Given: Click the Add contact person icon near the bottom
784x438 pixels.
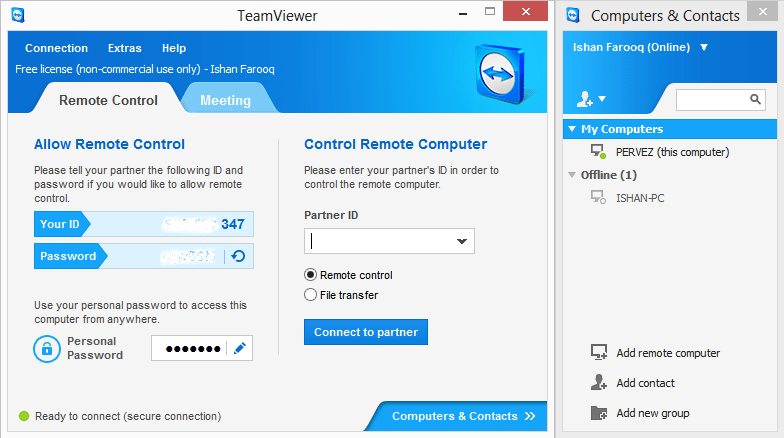Looking at the screenshot, I should [598, 382].
